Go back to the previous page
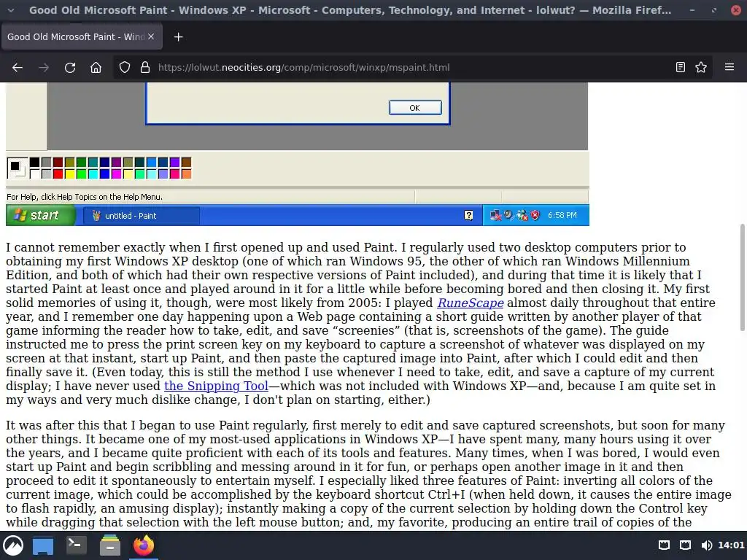Screen dimensions: 747x560 coord(18,68)
